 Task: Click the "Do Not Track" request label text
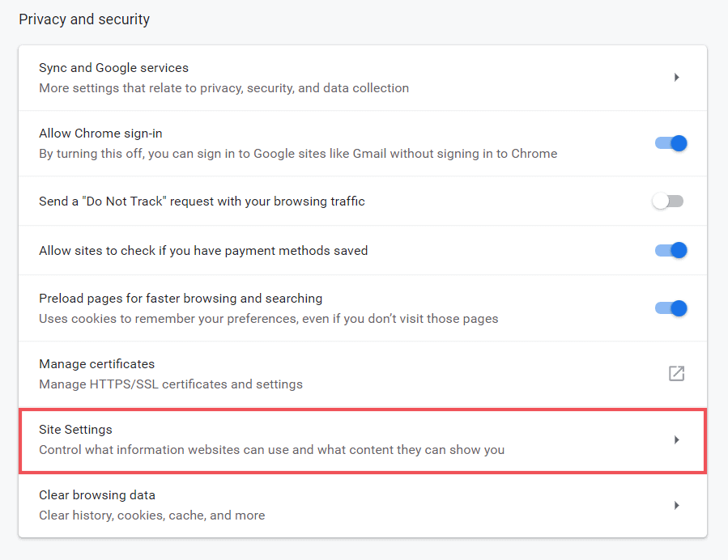click(x=202, y=202)
